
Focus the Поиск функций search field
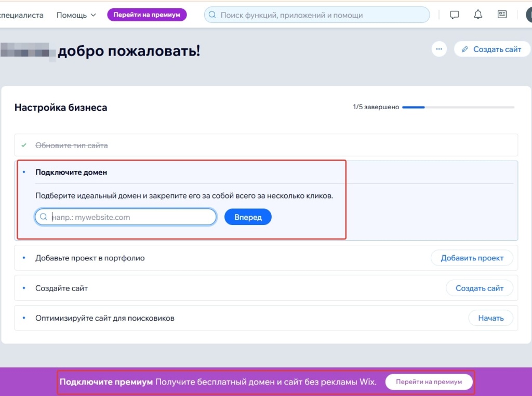click(317, 15)
